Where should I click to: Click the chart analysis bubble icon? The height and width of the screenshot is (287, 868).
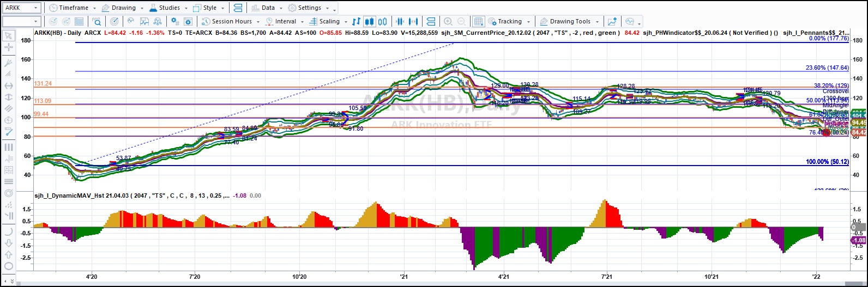630,22
